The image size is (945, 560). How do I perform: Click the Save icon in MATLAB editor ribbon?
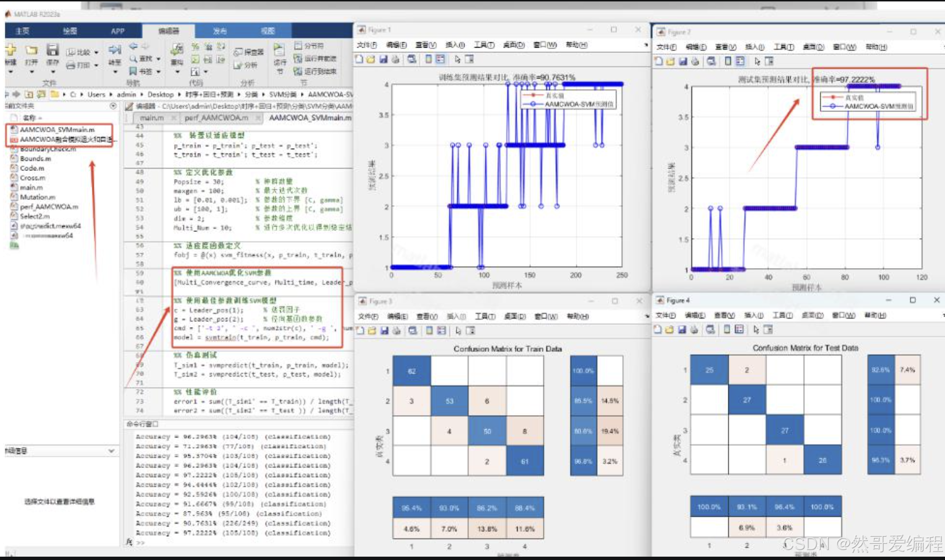point(52,50)
